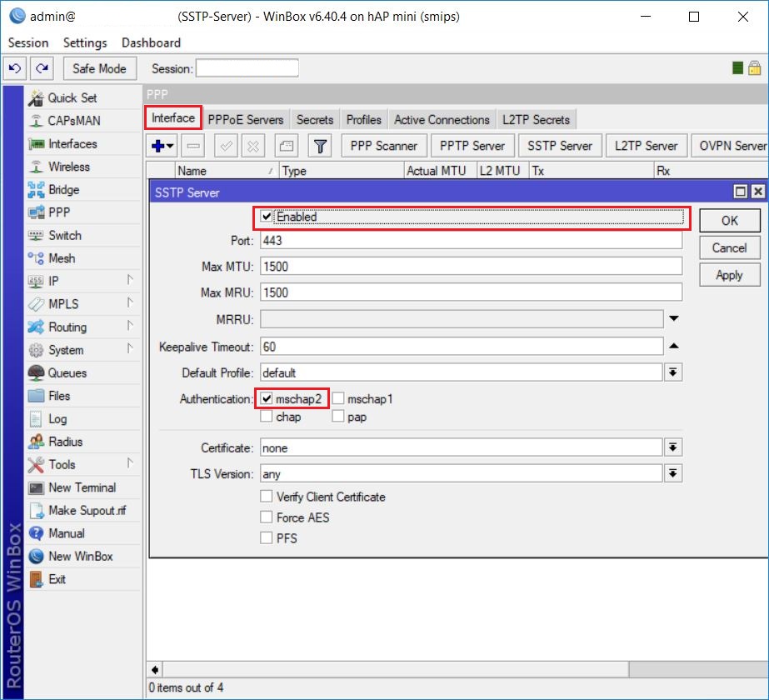Open the Wireless sidebar icon
Image resolution: width=769 pixels, height=700 pixels.
36,167
